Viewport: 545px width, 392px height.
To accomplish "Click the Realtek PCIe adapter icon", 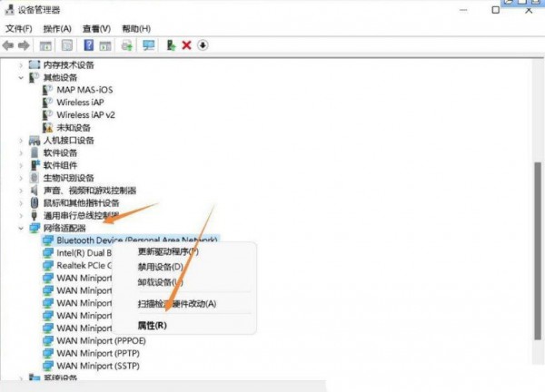I will 48,265.
